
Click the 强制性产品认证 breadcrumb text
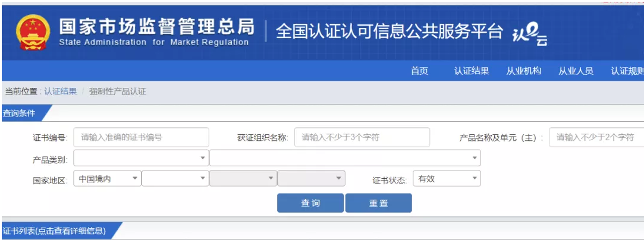tap(118, 91)
